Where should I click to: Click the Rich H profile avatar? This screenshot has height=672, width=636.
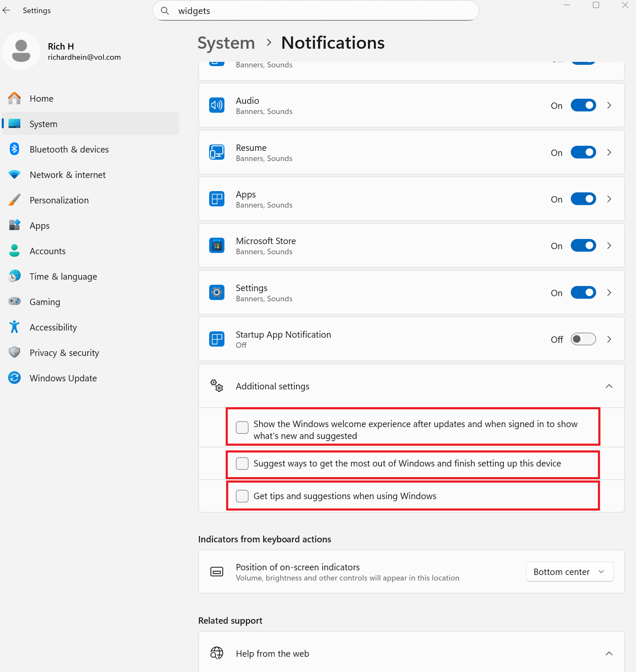[21, 51]
